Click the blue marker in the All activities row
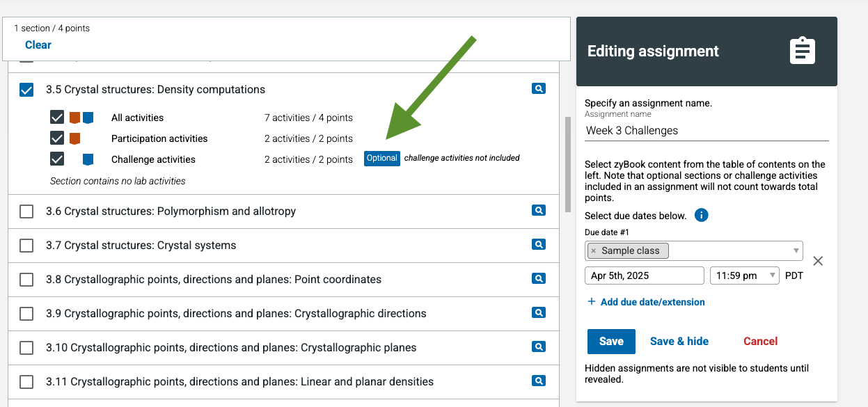This screenshot has width=868, height=407. tap(88, 118)
